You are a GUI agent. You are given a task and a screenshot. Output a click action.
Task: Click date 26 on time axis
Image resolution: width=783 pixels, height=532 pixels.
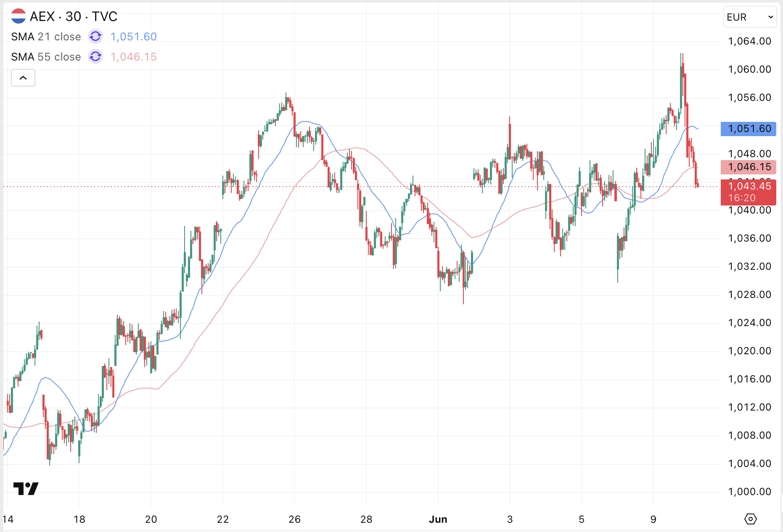(x=294, y=519)
